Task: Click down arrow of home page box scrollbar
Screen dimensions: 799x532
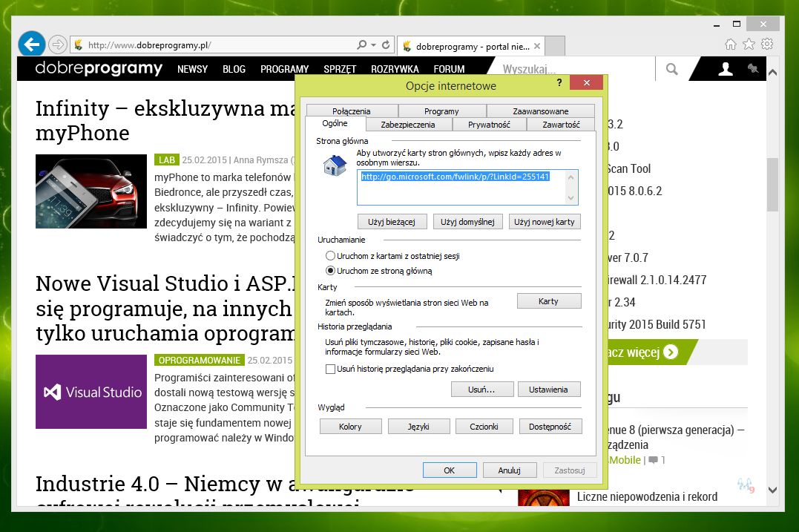Action: (571, 197)
